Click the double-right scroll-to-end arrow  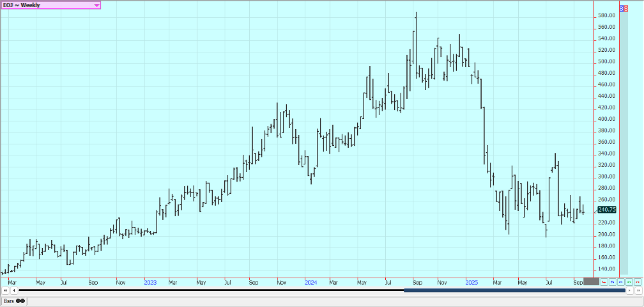click(638, 290)
